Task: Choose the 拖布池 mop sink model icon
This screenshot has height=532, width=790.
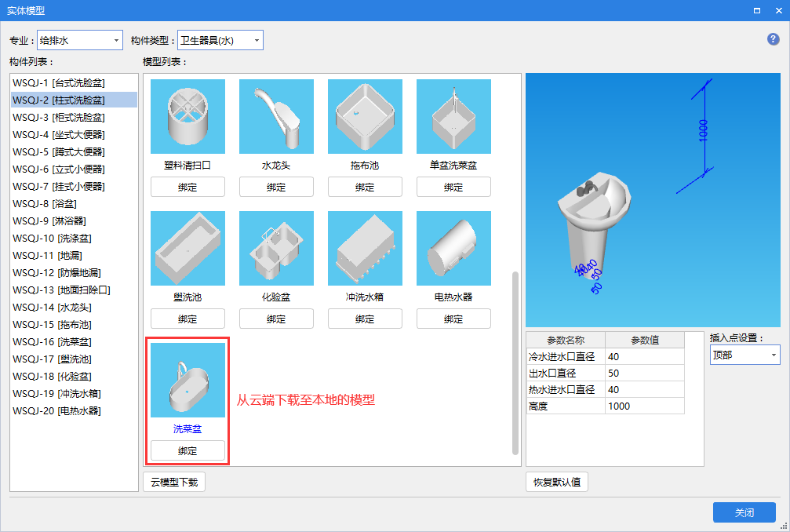Action: (365, 116)
